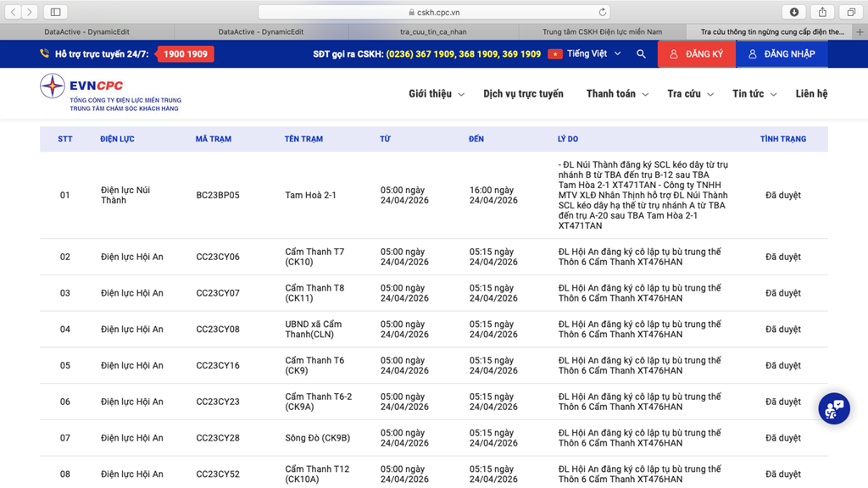Viewport: 868px width, 488px height.
Task: Expand the Giới thiệu menu
Action: (x=437, y=94)
